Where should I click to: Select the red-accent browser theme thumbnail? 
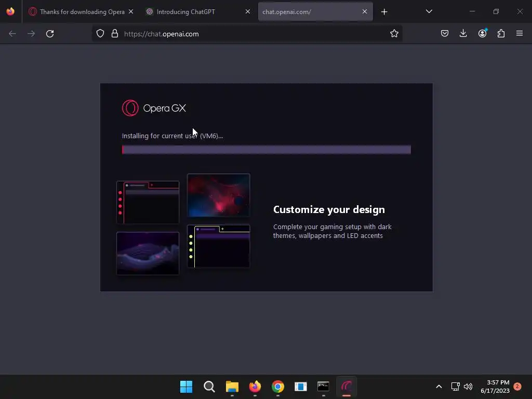(148, 202)
